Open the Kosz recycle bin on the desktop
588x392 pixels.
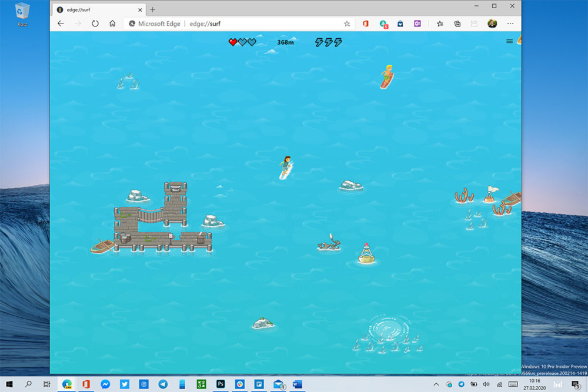(22, 14)
